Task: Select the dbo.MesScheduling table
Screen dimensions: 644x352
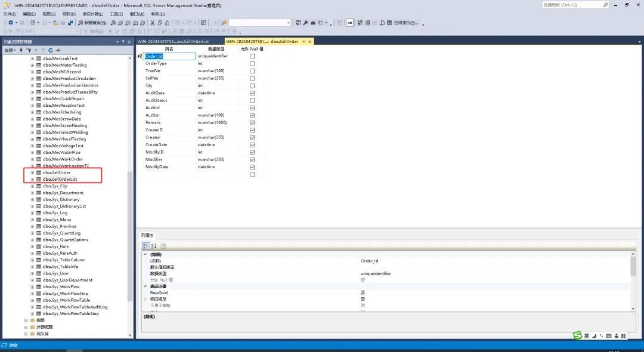Action: tap(62, 112)
